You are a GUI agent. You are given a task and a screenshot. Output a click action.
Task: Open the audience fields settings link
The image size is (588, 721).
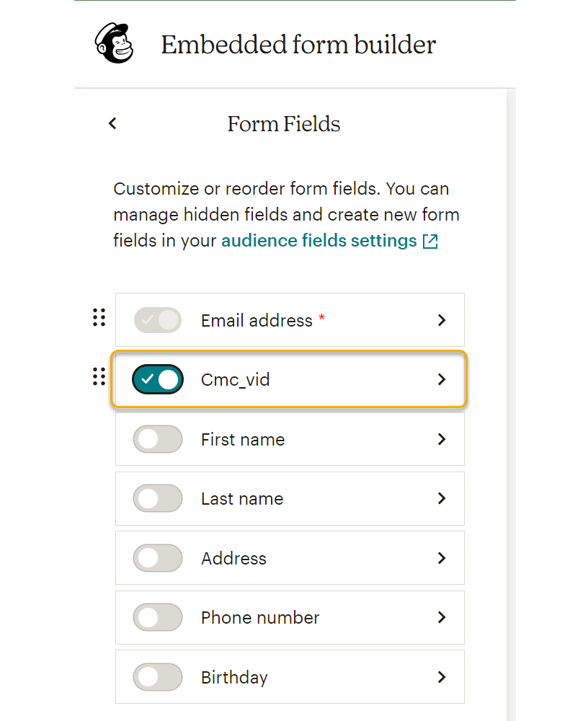coord(318,241)
